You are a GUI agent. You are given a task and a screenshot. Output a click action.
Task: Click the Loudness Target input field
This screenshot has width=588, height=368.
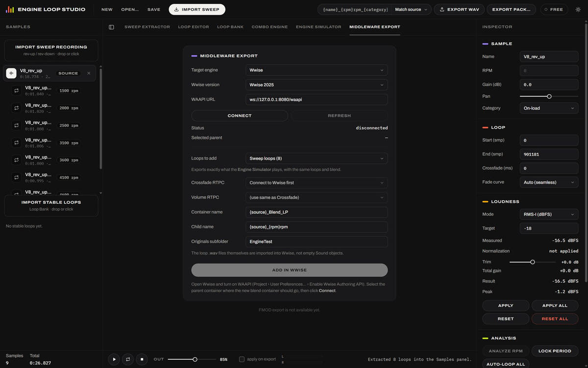[549, 228]
